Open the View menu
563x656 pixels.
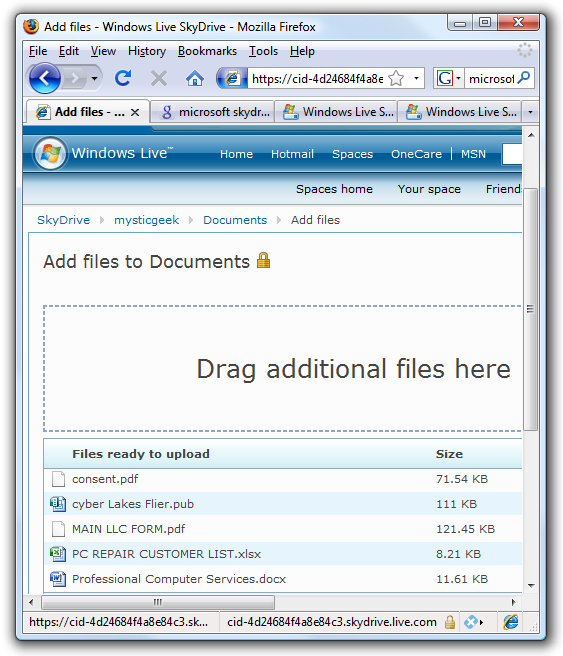(x=103, y=51)
